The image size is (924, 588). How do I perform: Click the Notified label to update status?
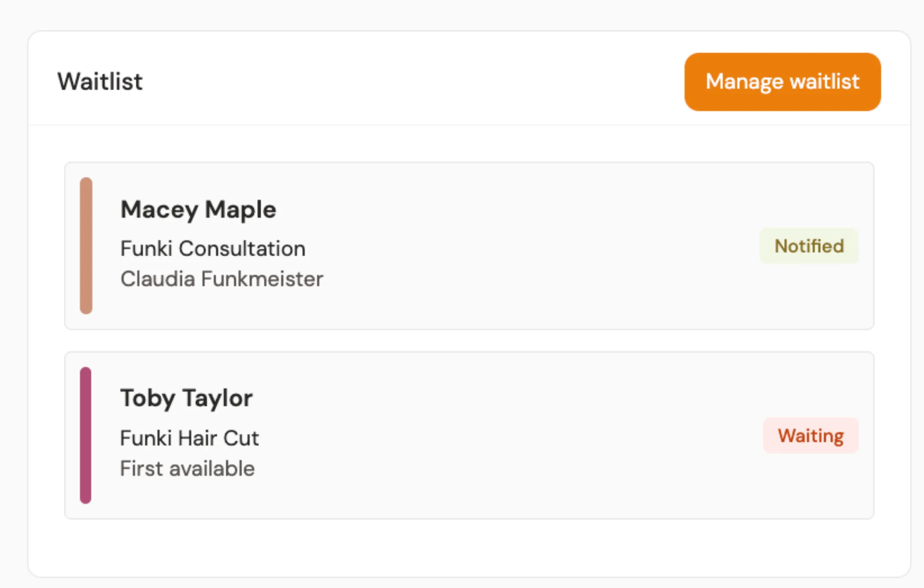click(808, 246)
